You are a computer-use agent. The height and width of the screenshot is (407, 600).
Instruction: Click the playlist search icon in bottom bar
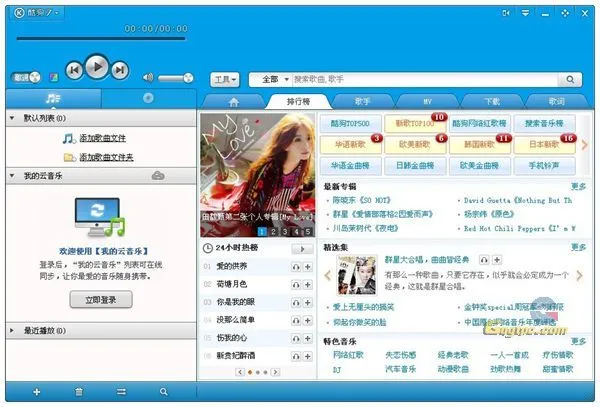(164, 392)
